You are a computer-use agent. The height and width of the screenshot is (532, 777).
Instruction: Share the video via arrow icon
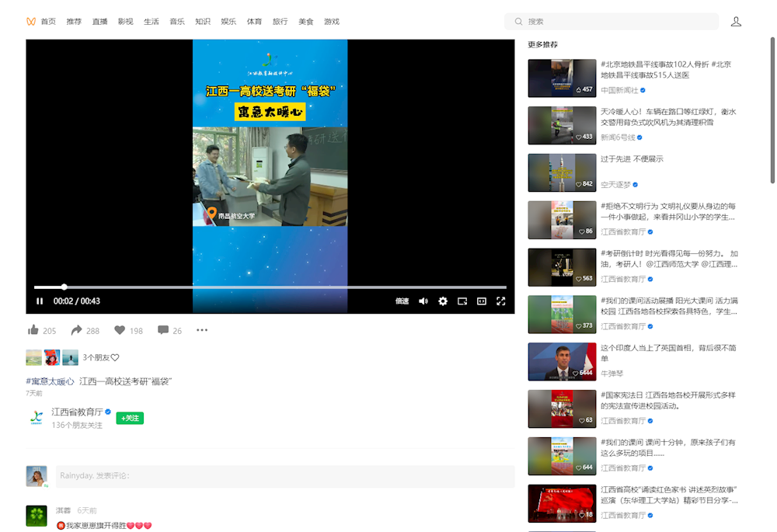(x=77, y=330)
